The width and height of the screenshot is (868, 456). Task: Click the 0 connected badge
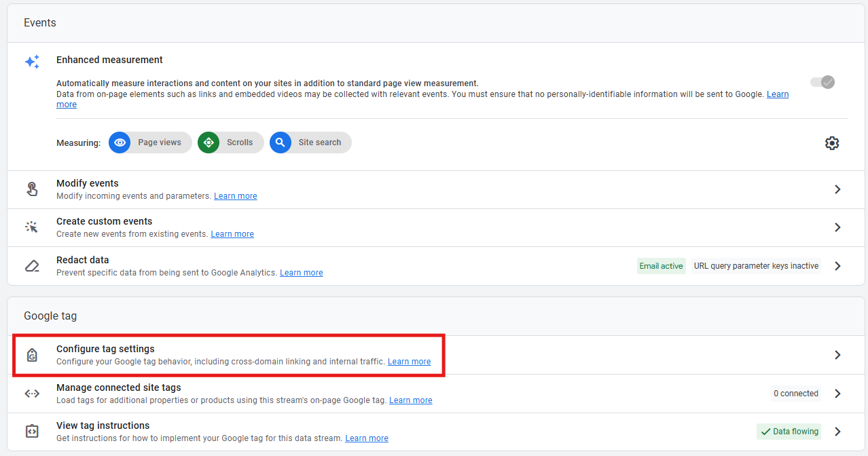(796, 394)
